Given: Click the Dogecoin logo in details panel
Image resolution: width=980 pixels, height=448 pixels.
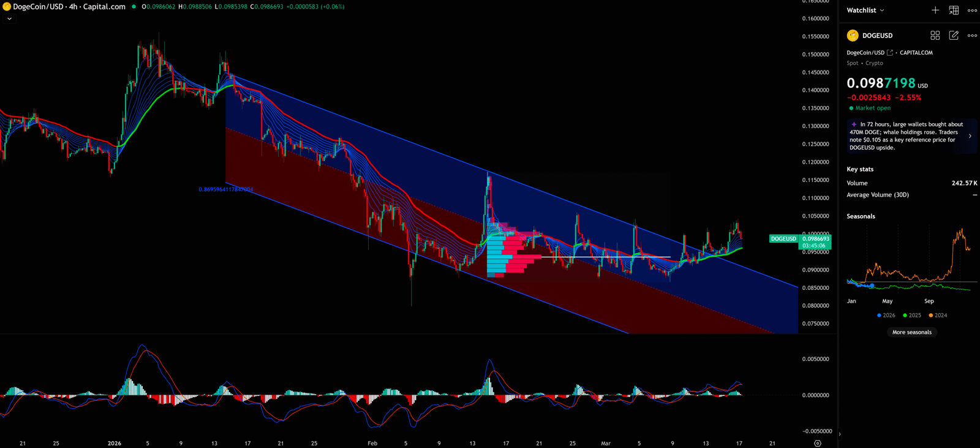Looking at the screenshot, I should coord(853,36).
